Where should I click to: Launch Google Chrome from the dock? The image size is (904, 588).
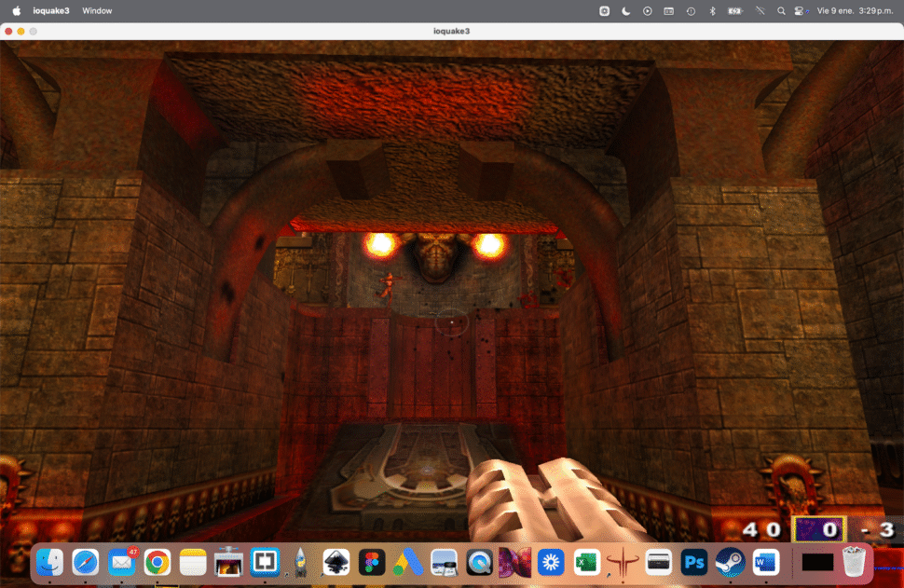tap(157, 563)
